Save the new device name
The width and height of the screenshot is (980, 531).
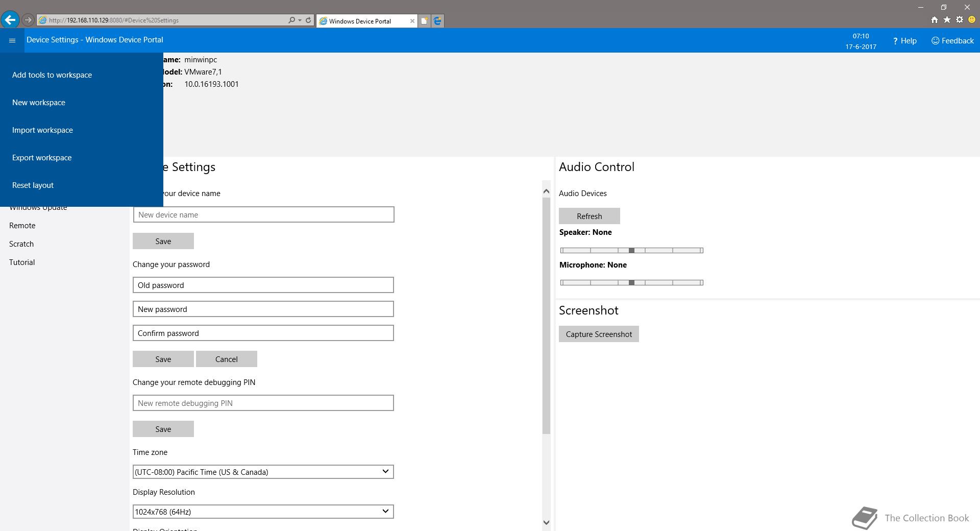coord(163,241)
